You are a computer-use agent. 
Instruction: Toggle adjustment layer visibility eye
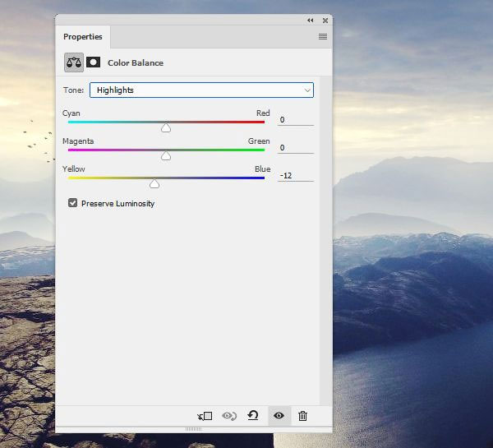click(x=279, y=416)
